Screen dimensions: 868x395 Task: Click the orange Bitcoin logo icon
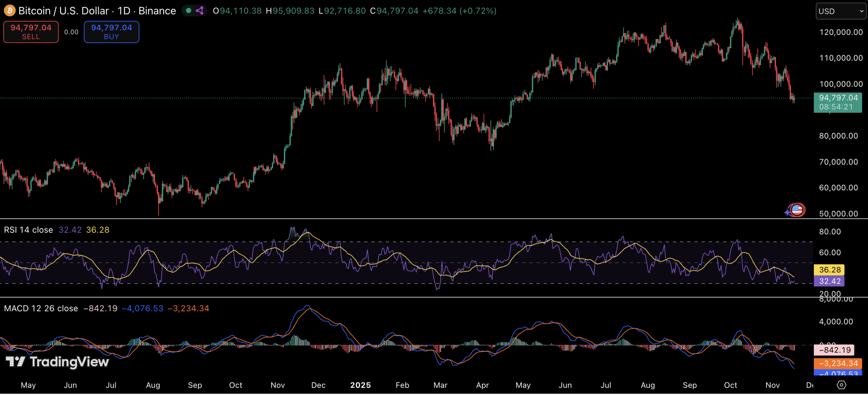coord(9,11)
